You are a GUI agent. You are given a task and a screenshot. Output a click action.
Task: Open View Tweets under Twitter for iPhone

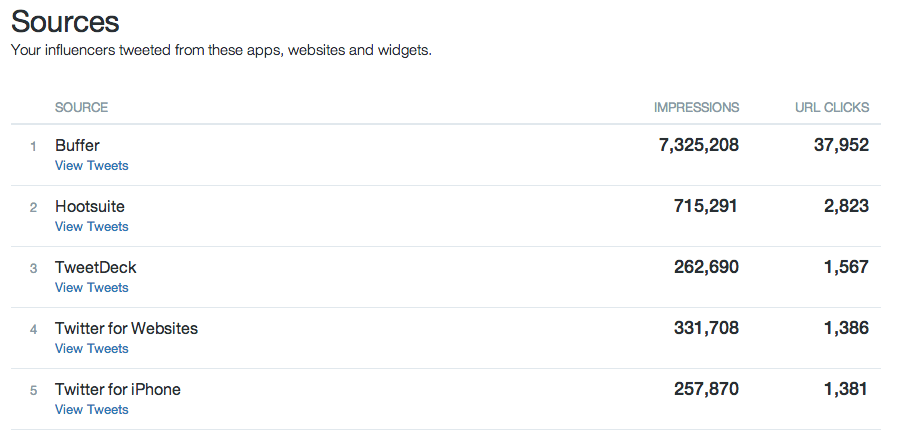(91, 410)
